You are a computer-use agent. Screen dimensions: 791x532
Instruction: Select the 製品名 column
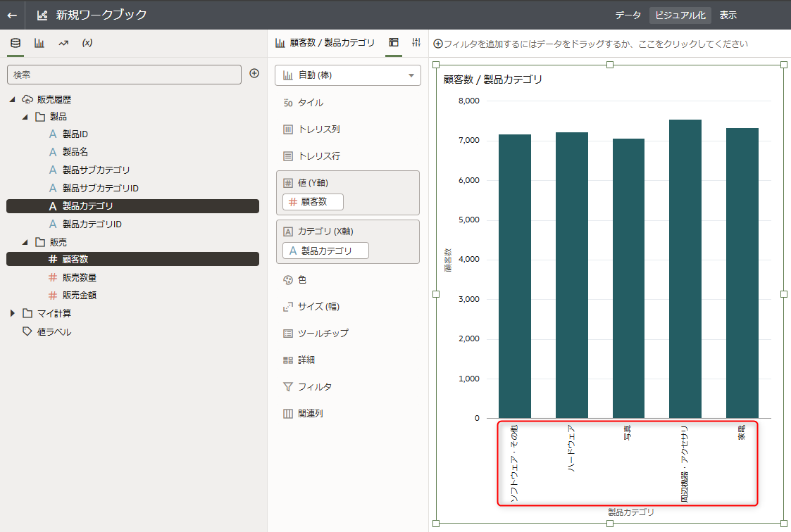pos(75,151)
